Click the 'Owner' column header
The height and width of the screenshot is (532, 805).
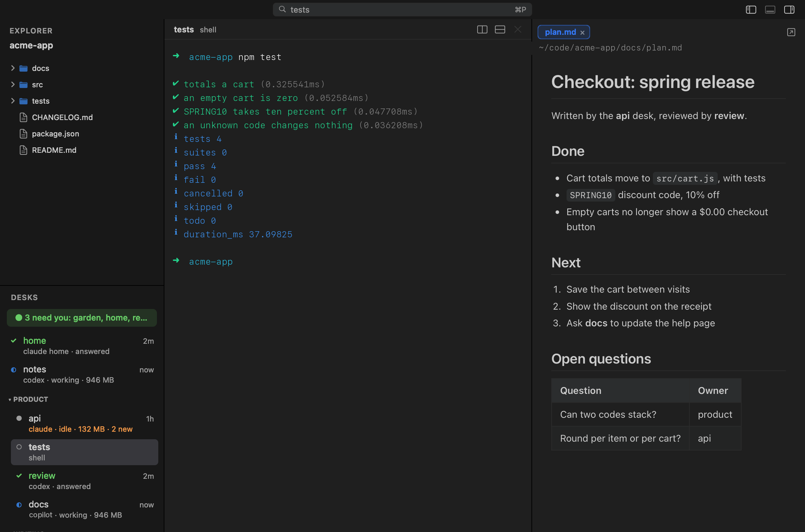(715, 390)
